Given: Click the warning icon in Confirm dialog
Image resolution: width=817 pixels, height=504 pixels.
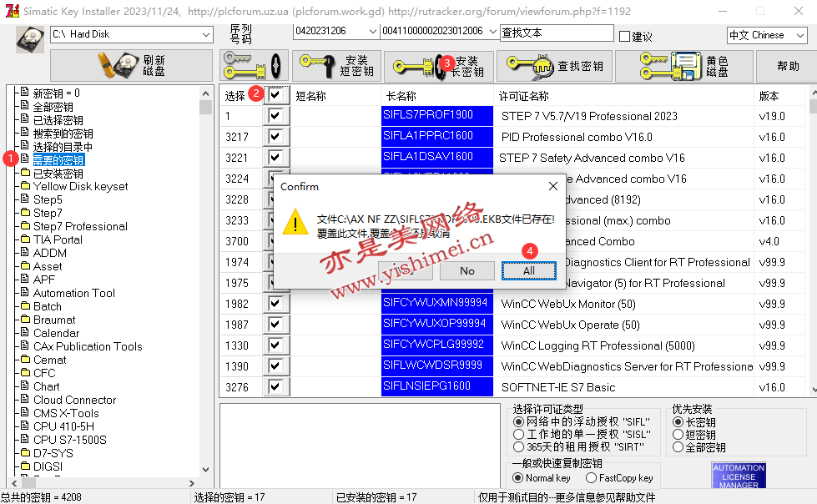Looking at the screenshot, I should tap(295, 221).
